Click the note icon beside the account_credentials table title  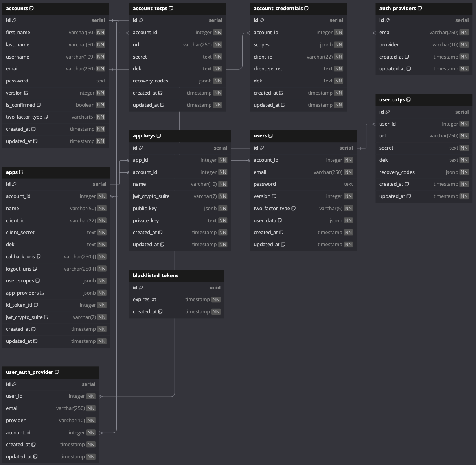point(307,8)
